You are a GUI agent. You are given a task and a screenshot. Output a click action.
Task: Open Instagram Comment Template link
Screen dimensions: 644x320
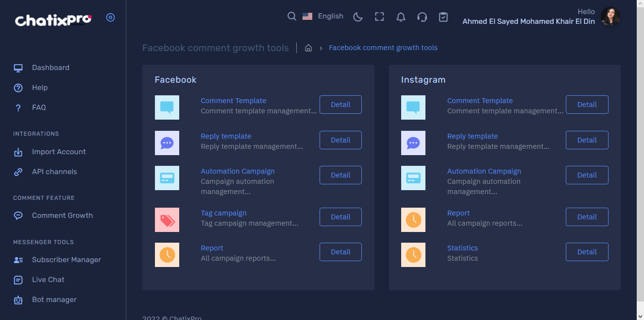[480, 101]
